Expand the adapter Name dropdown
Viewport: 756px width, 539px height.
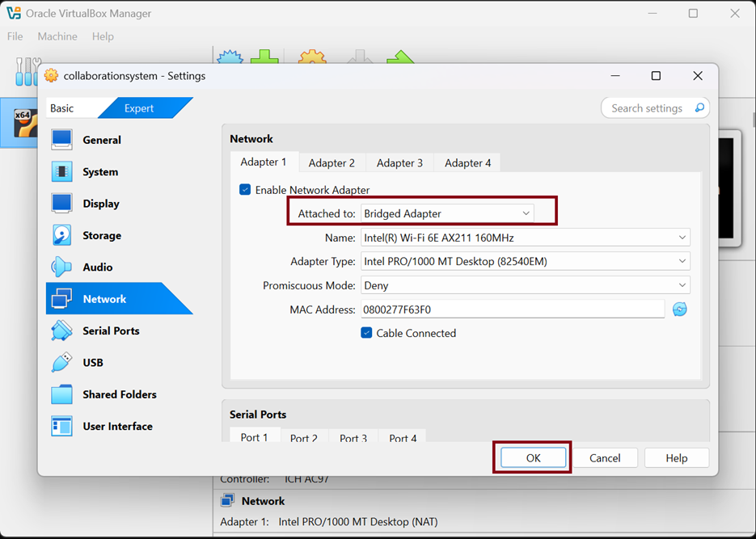click(526, 238)
